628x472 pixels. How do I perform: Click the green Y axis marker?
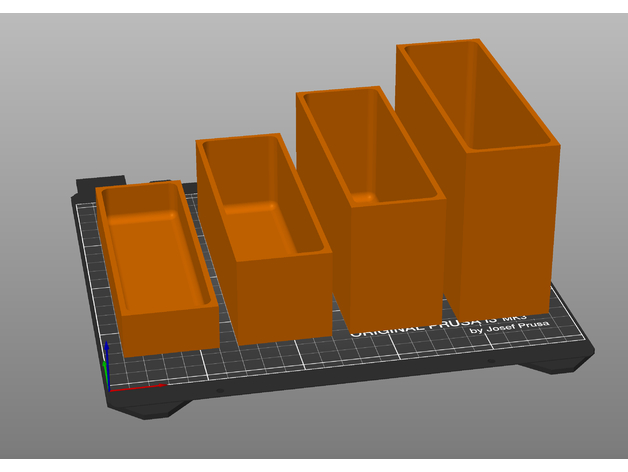[107, 373]
